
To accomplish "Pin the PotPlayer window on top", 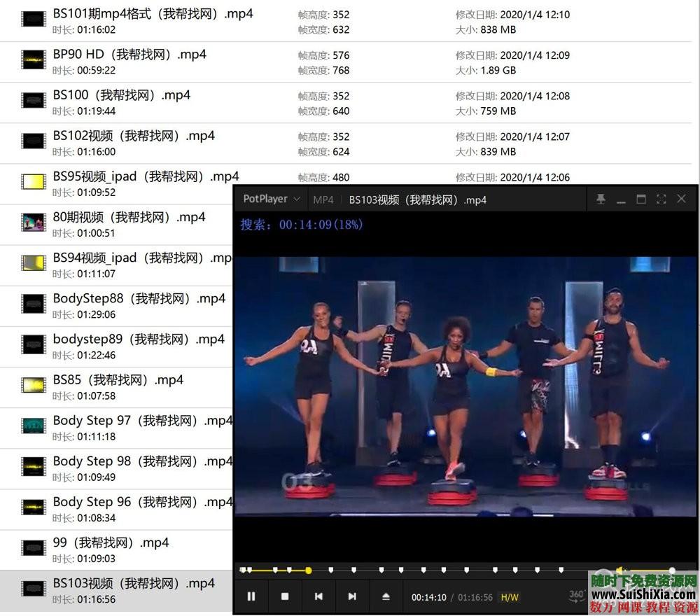I will point(601,199).
